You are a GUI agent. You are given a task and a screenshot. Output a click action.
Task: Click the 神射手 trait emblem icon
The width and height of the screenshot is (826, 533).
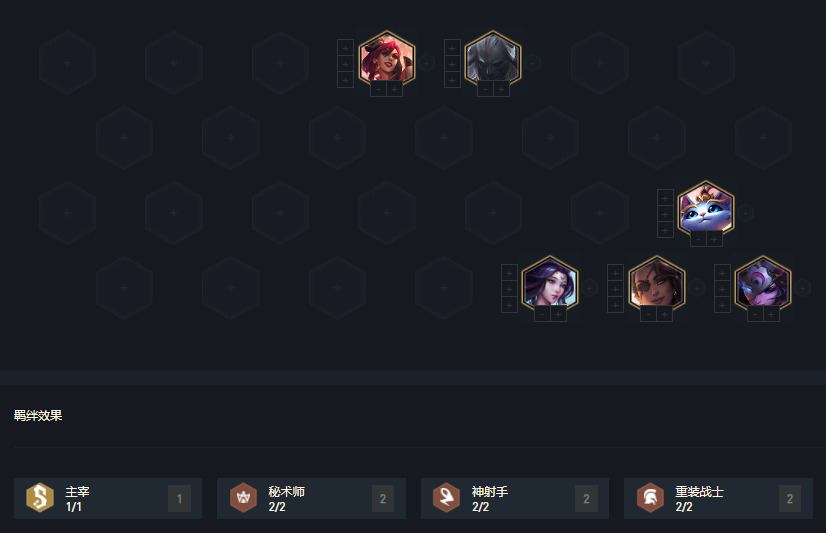447,498
